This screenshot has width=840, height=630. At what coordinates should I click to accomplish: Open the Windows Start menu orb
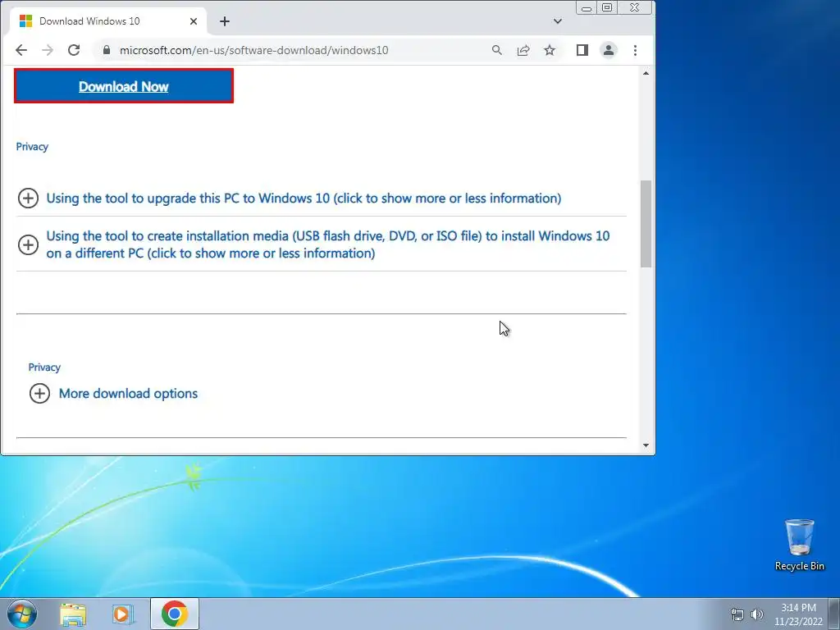[x=22, y=614]
